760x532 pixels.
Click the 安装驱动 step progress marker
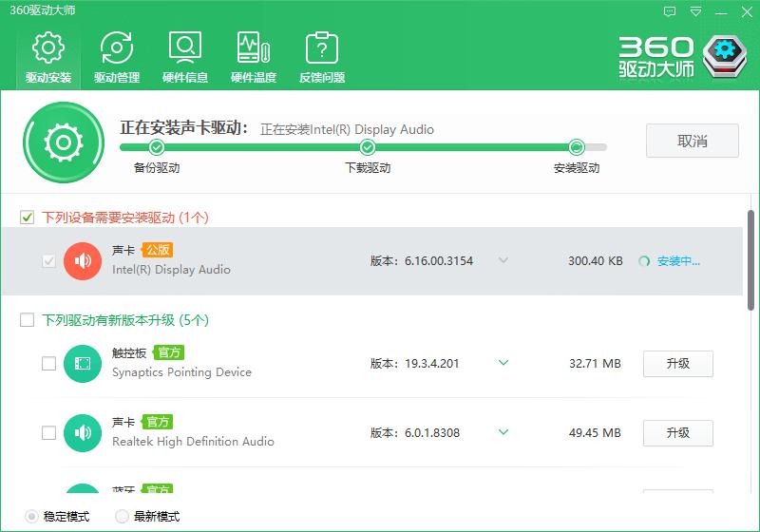pyautogui.click(x=577, y=147)
